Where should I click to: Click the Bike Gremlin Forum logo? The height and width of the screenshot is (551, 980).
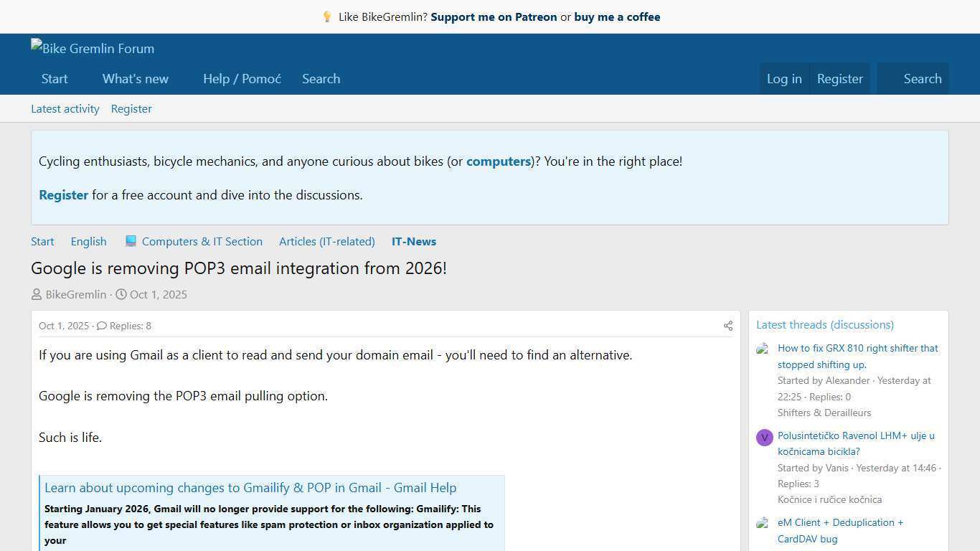click(x=92, y=48)
